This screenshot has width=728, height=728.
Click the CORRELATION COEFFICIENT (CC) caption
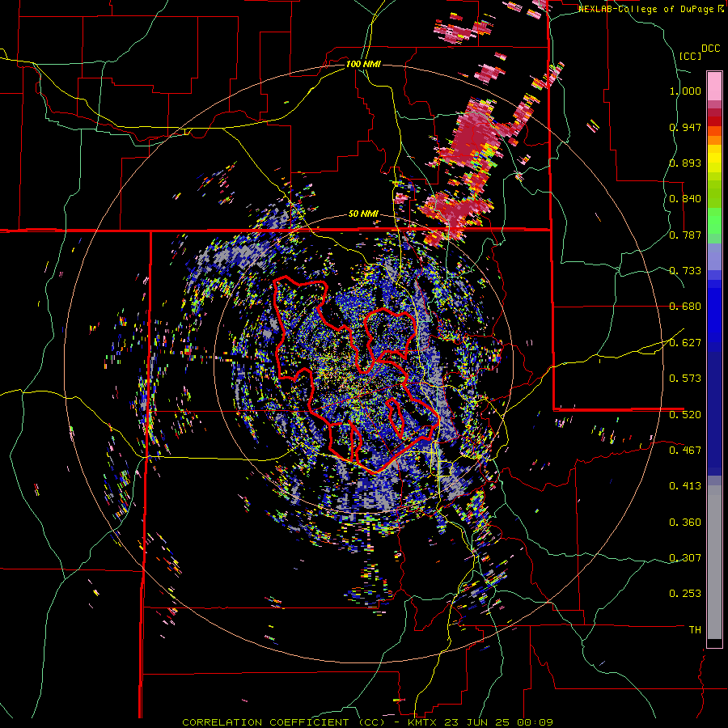(283, 722)
